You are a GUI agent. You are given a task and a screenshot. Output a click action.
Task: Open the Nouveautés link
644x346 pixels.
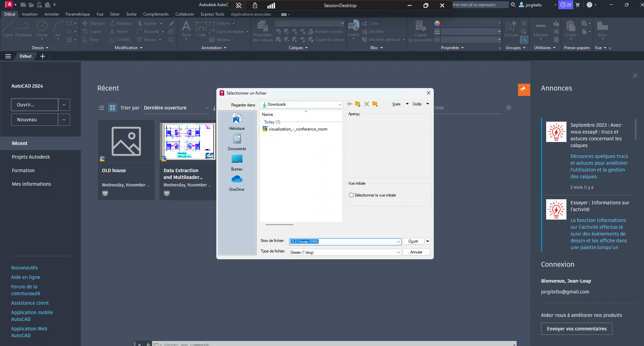pos(24,268)
